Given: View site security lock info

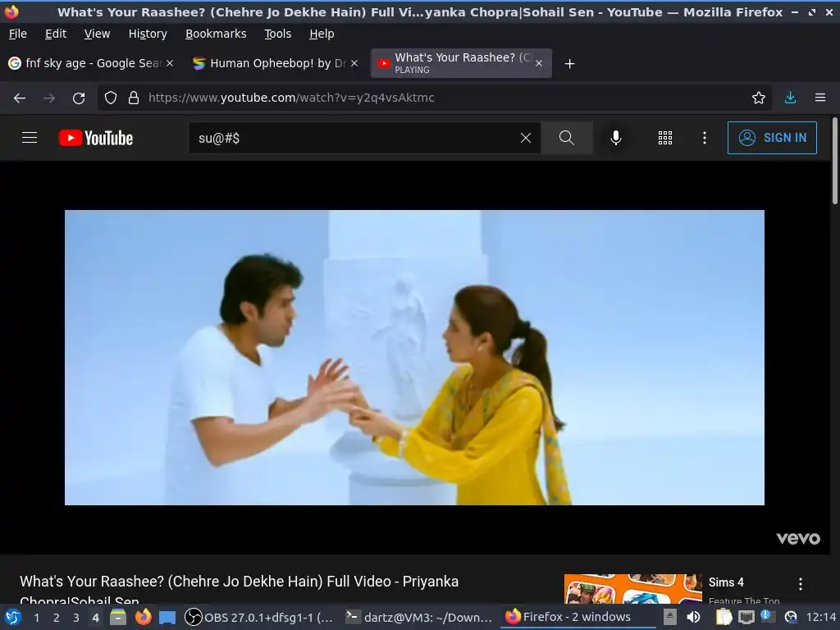Looking at the screenshot, I should pos(134,98).
